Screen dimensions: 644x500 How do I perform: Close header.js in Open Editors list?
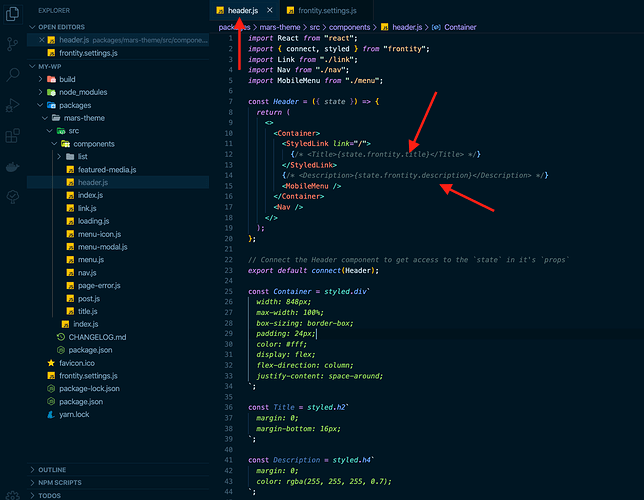[41, 40]
